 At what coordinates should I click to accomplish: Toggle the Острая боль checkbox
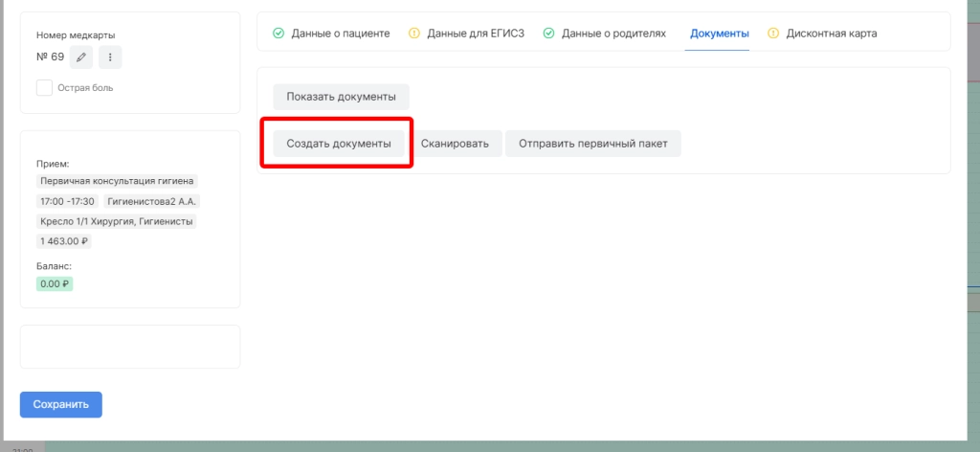coord(44,87)
